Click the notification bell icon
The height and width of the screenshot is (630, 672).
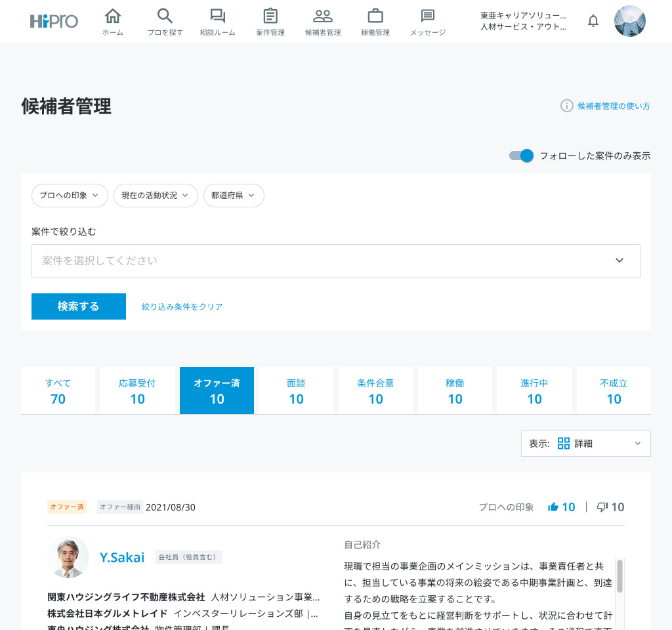tap(593, 21)
